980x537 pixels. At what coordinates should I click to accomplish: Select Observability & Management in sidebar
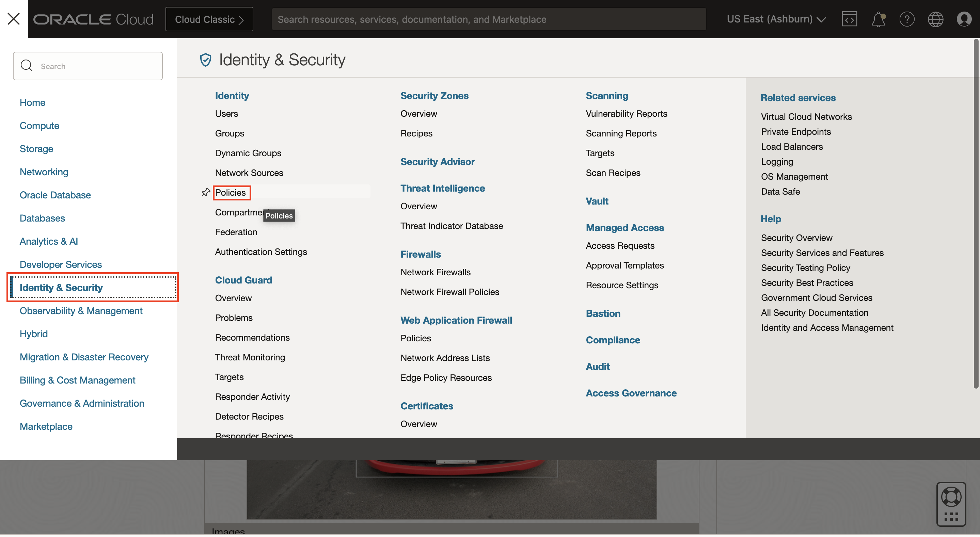(81, 311)
